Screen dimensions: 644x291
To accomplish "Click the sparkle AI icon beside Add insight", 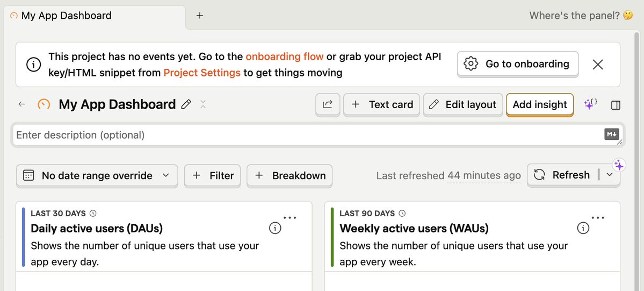I will click(590, 104).
